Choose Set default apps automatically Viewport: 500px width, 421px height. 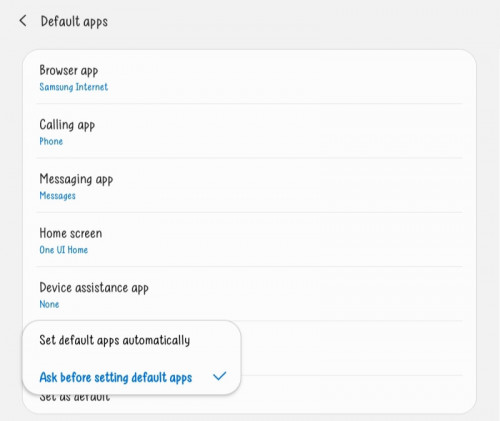point(131,340)
